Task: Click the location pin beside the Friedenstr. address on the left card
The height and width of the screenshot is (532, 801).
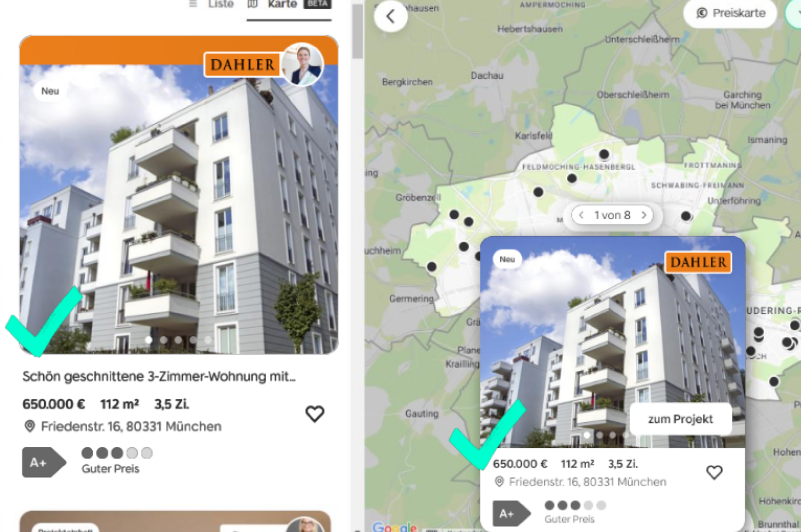Action: [x=30, y=427]
